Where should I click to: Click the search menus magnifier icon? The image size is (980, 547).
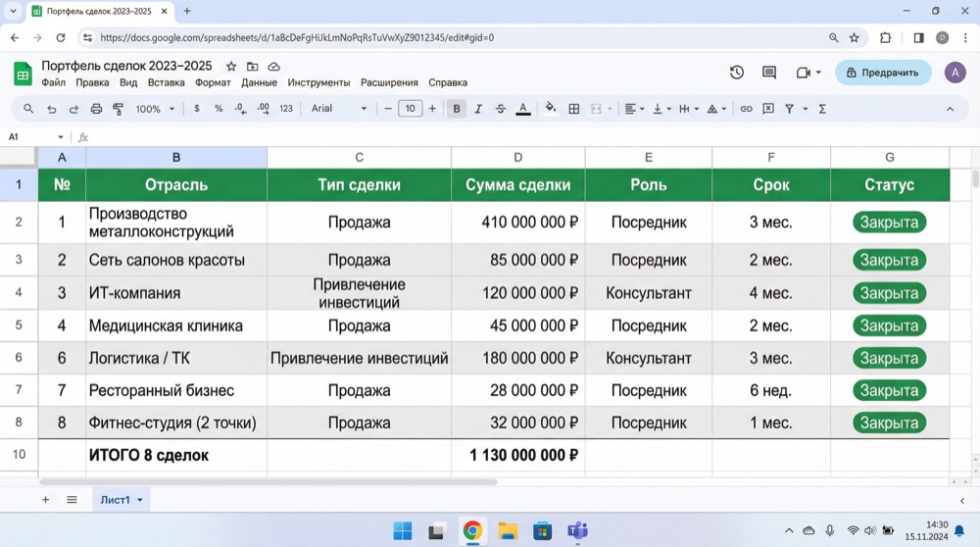28,109
